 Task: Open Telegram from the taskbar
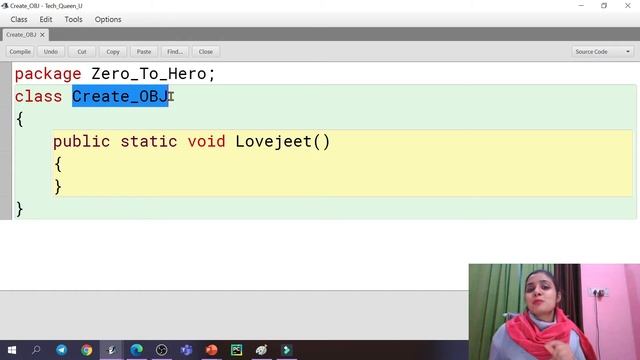62,350
